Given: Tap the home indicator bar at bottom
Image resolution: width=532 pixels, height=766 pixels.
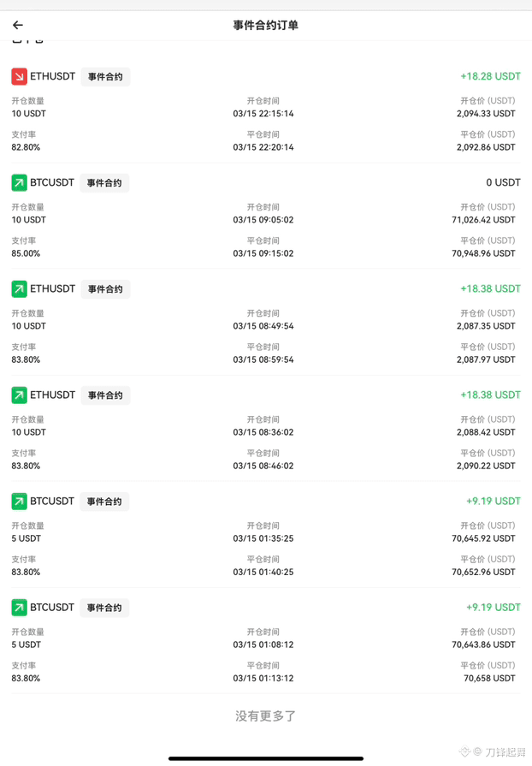Looking at the screenshot, I should click(266, 758).
